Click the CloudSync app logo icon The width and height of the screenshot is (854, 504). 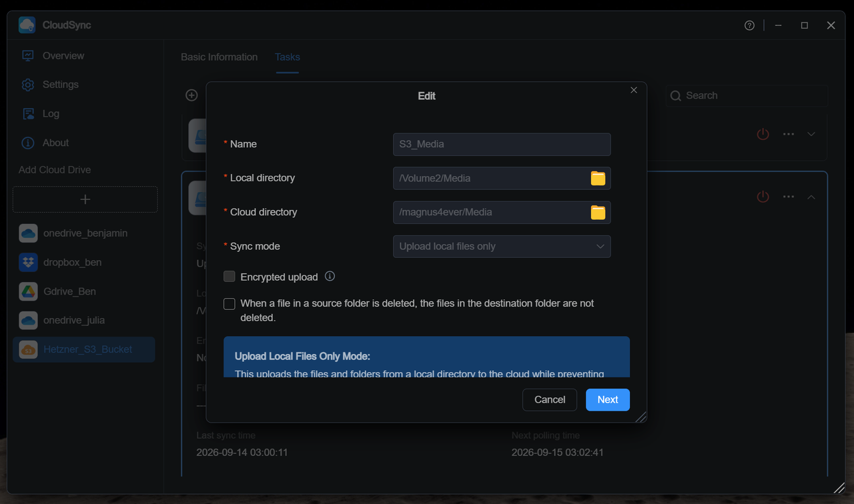click(x=27, y=25)
